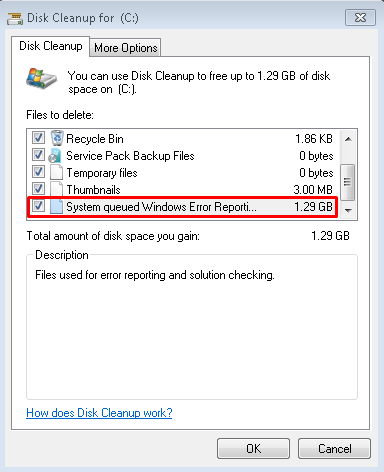Toggle the Temporary files checkbox

click(x=38, y=172)
